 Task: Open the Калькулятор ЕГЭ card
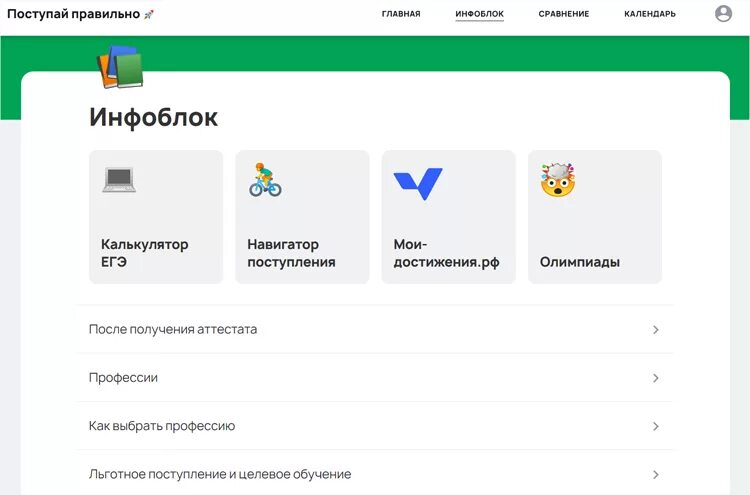[x=156, y=217]
